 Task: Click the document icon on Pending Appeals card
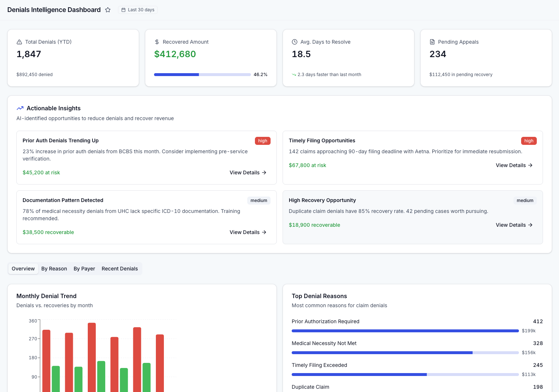(432, 42)
